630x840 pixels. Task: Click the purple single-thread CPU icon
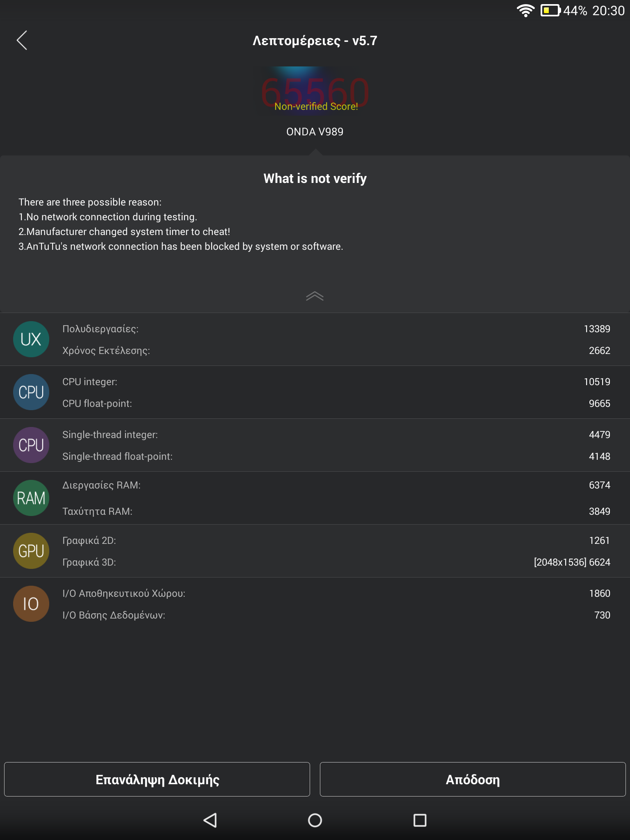pos(31,445)
